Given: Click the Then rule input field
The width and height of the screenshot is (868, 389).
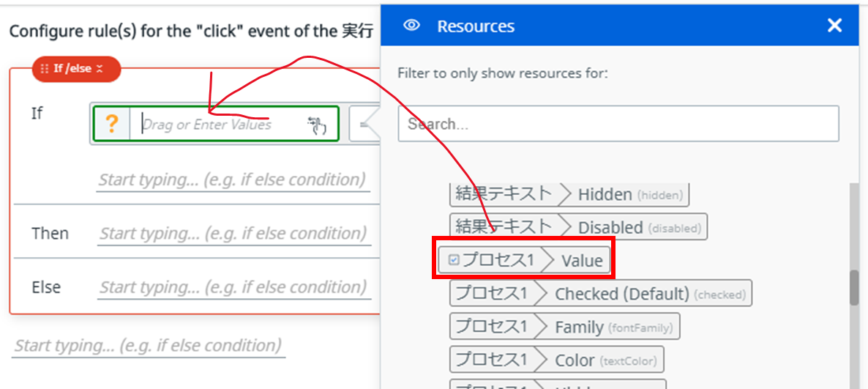Looking at the screenshot, I should coord(233,234).
